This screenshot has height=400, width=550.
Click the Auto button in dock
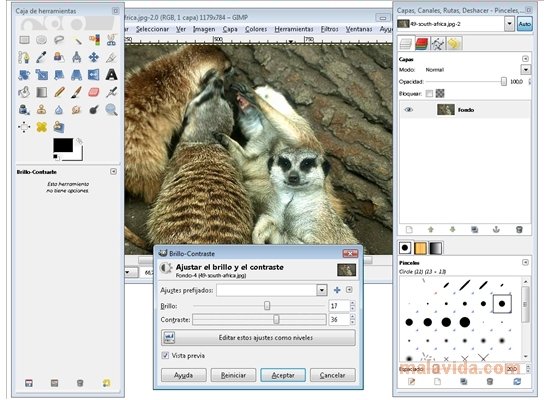tap(524, 24)
